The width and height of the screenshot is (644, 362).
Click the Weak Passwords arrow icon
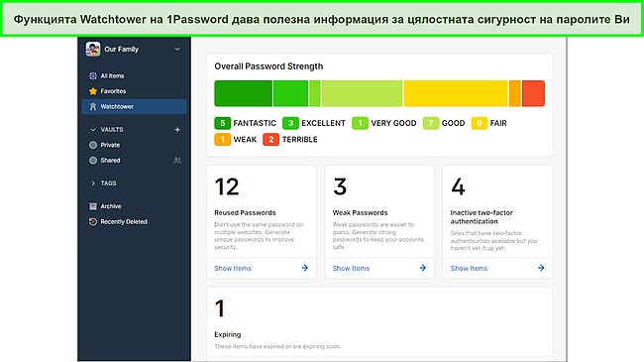pyautogui.click(x=423, y=268)
